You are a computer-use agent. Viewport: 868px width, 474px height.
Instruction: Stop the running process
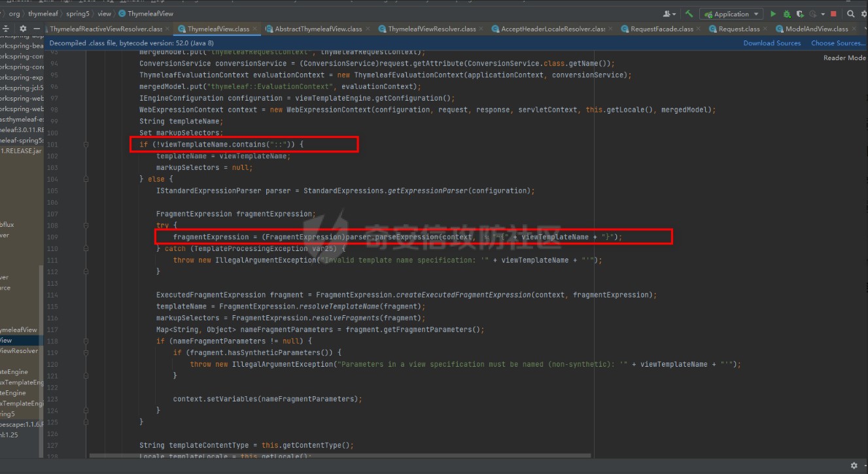coord(833,14)
